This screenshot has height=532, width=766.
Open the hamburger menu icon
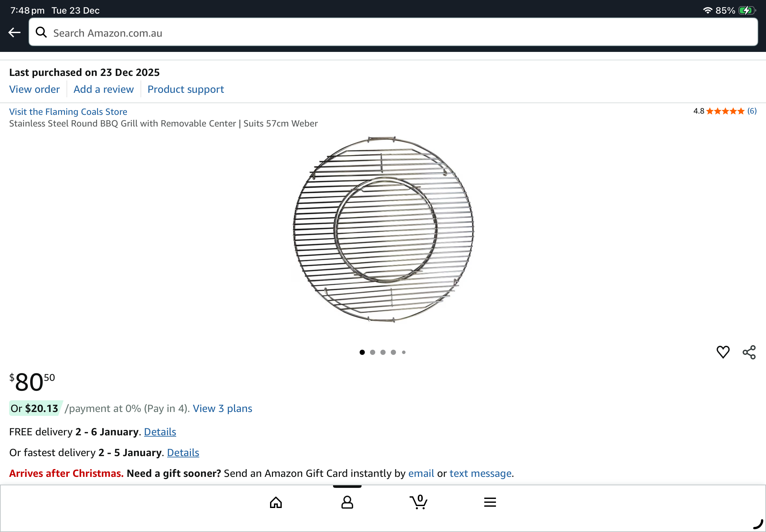[490, 502]
